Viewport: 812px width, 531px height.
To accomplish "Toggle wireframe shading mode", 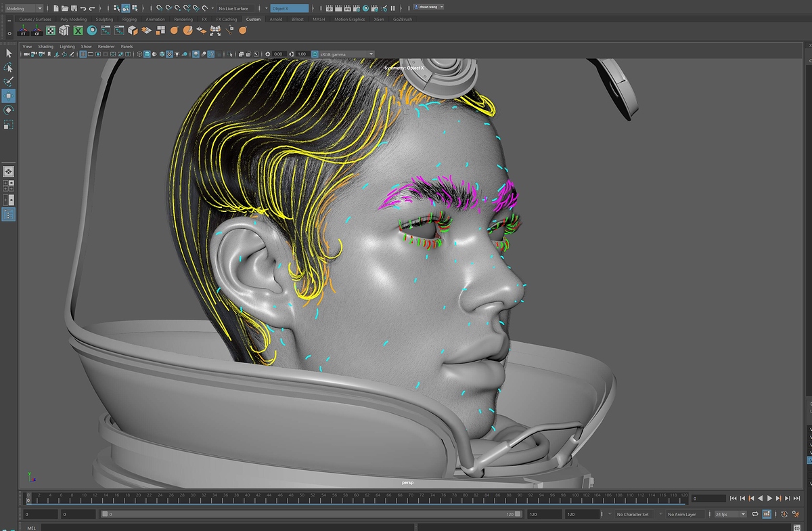I will coord(139,54).
